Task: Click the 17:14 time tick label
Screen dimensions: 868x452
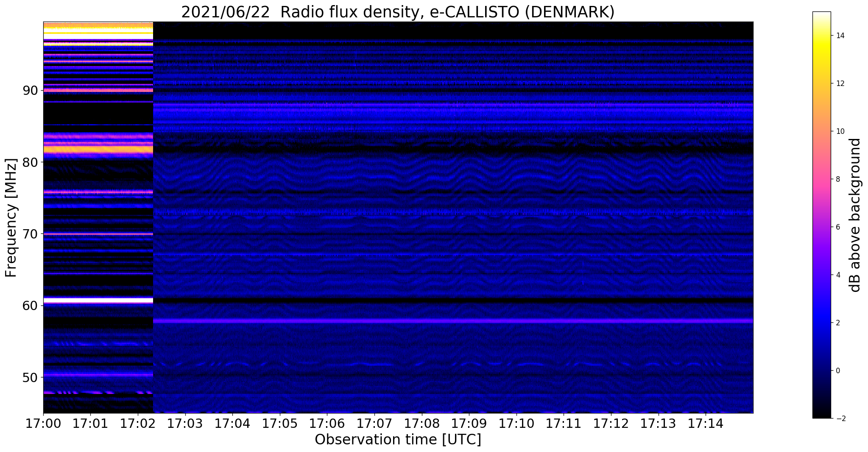Action: coord(706,424)
